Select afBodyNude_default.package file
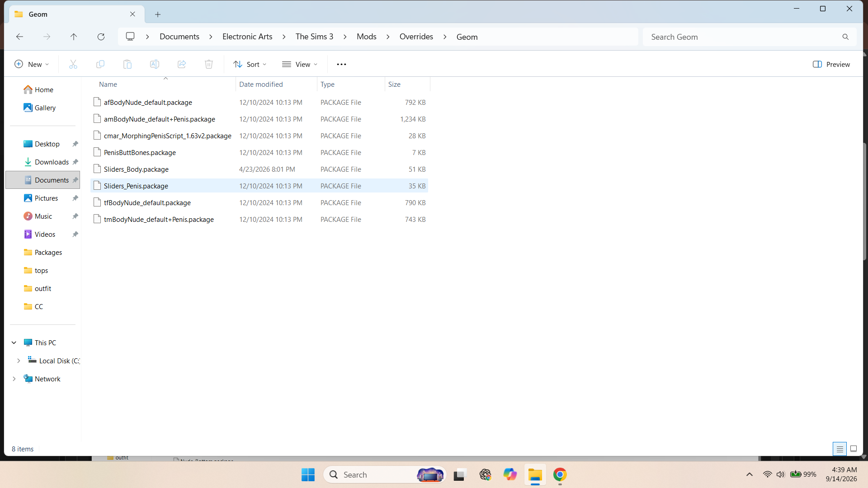This screenshot has height=488, width=868. pos(259,102)
